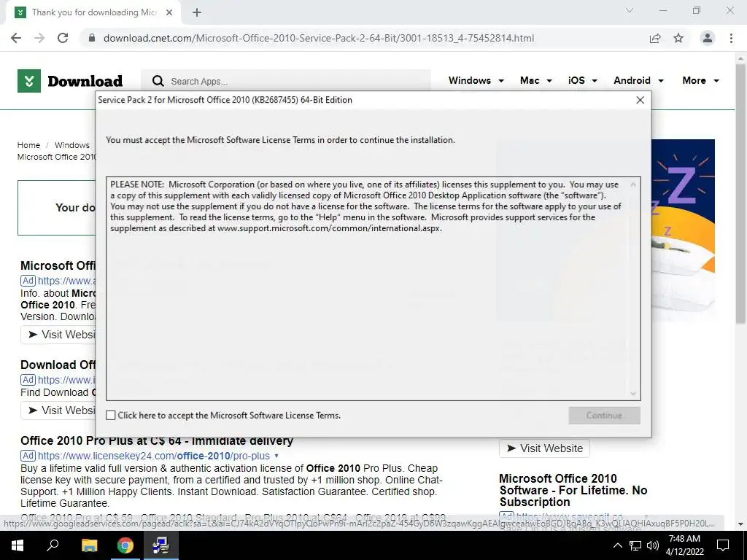Screen dimensions: 747x560
Task: Expand the iOS menu
Action: tap(582, 80)
